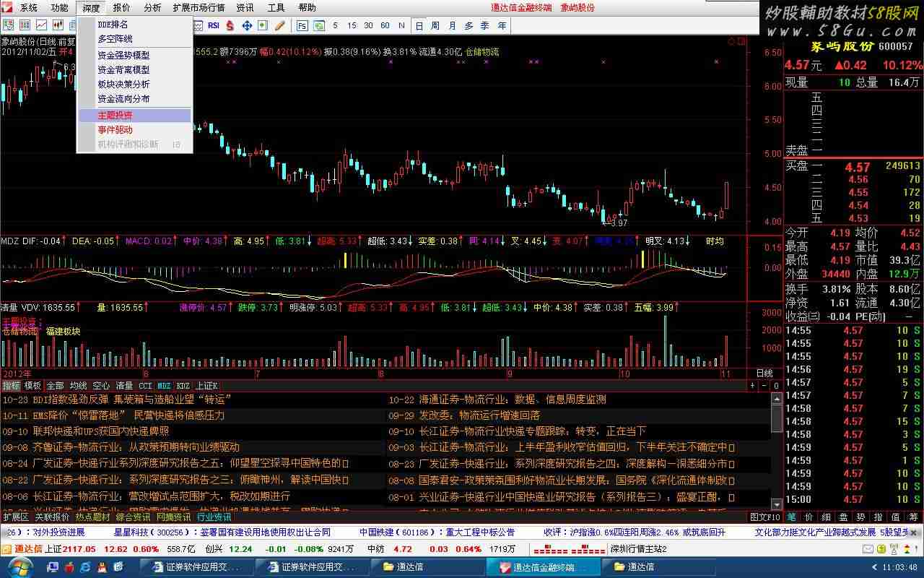The width and height of the screenshot is (924, 578).
Task: Switch to 月 monthly period
Action: coord(452,25)
